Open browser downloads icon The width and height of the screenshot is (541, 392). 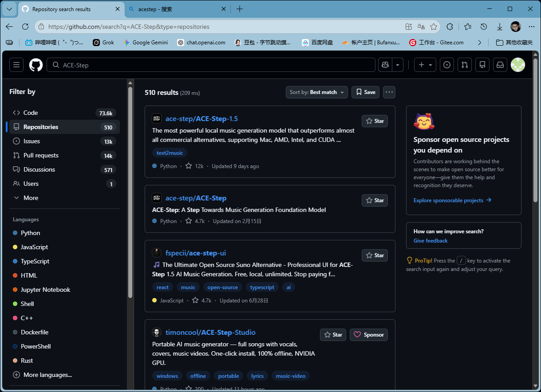point(499,27)
